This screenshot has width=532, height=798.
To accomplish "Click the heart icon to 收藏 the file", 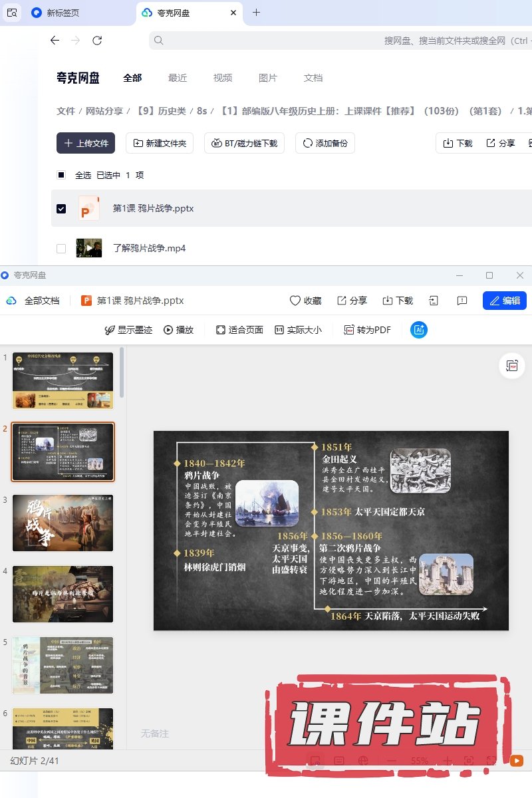I will coord(295,301).
